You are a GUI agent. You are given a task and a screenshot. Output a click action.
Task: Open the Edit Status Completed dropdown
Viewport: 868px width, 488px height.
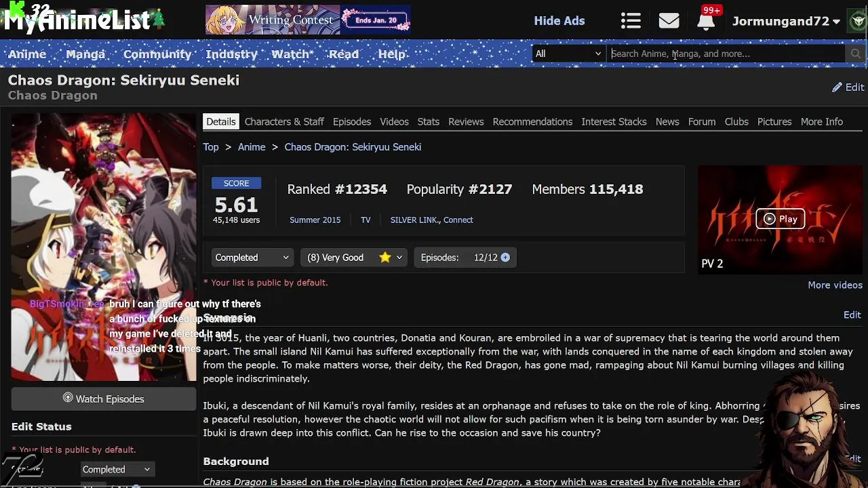(x=117, y=469)
